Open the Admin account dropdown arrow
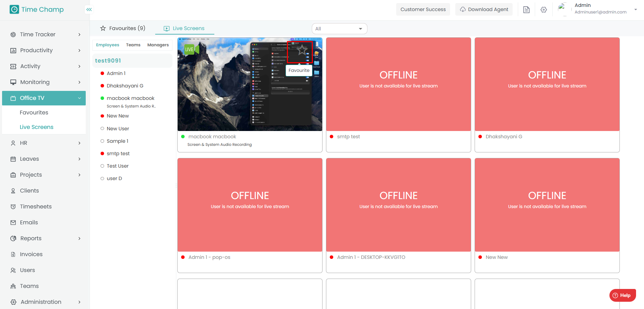 pyautogui.click(x=636, y=9)
